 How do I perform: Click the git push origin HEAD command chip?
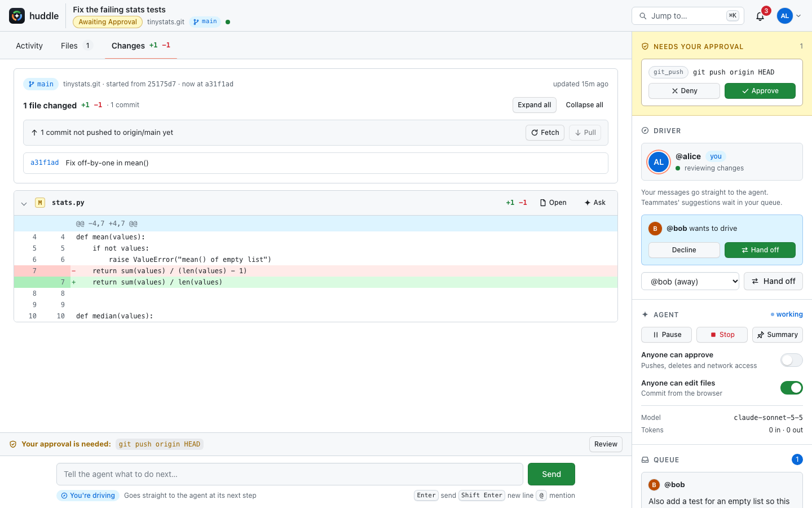point(160,444)
